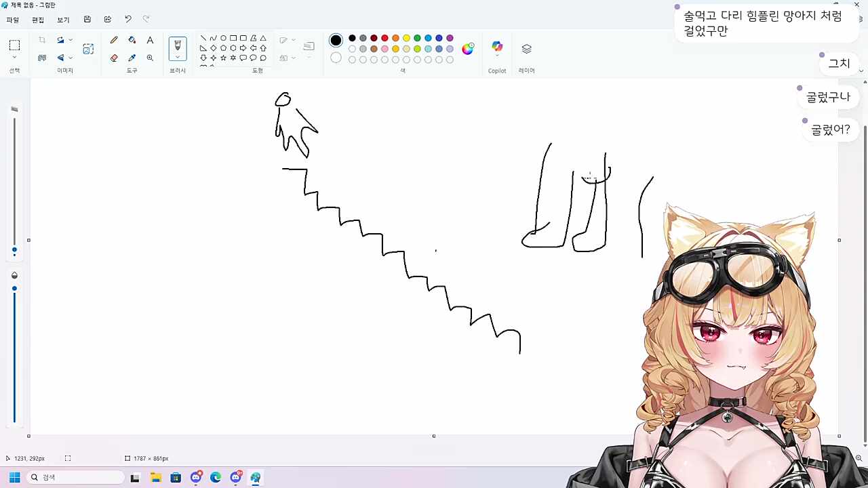Viewport: 868px width, 488px height.
Task: Select the five-point star shape
Action: pos(223,58)
